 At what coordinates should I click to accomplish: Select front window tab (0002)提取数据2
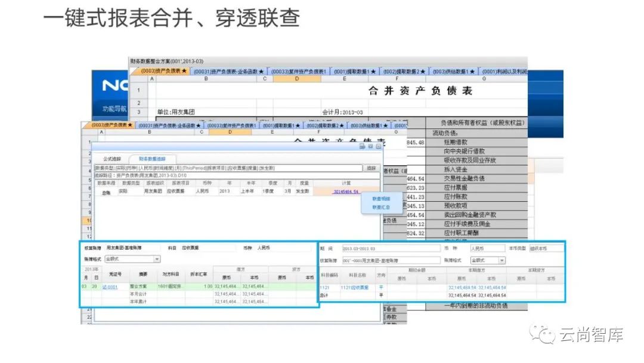coord(325,125)
